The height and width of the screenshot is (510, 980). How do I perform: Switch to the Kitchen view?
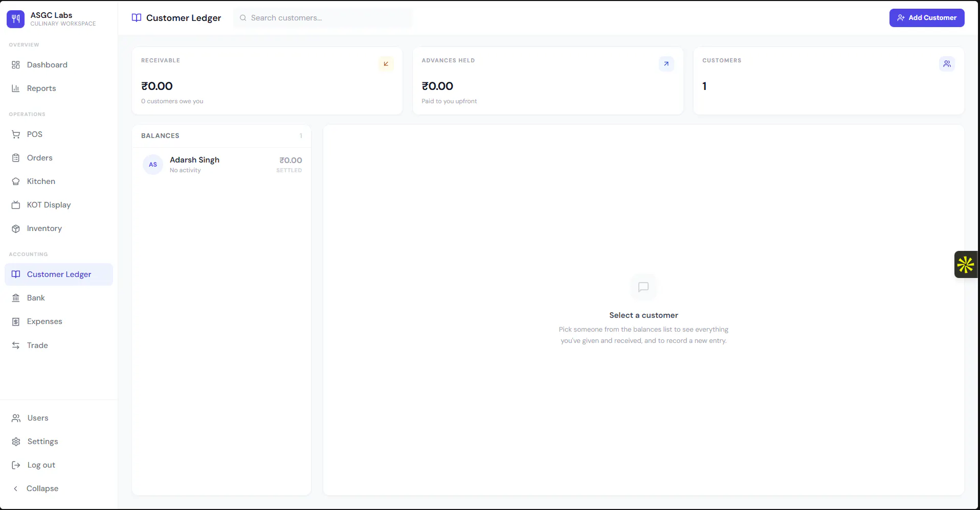pyautogui.click(x=59, y=181)
